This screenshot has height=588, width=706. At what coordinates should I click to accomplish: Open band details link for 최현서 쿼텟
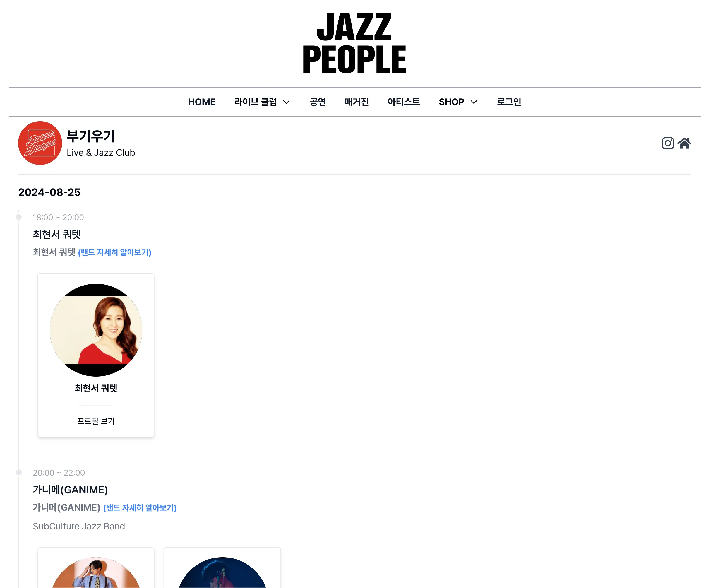pyautogui.click(x=115, y=252)
